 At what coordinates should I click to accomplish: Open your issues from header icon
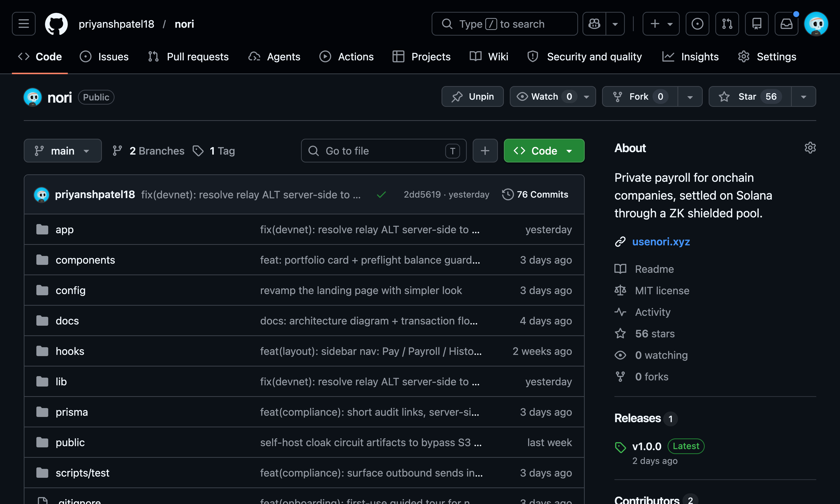click(x=697, y=24)
